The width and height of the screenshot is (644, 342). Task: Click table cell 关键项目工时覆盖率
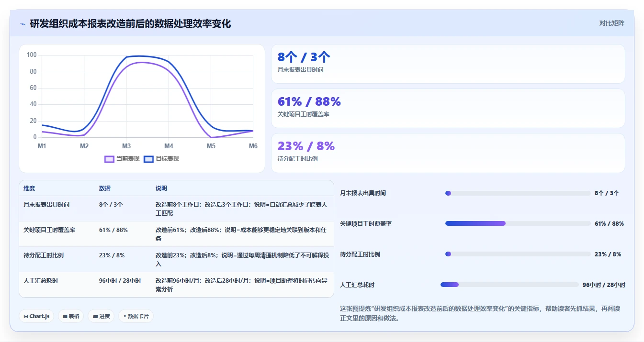[x=49, y=230]
